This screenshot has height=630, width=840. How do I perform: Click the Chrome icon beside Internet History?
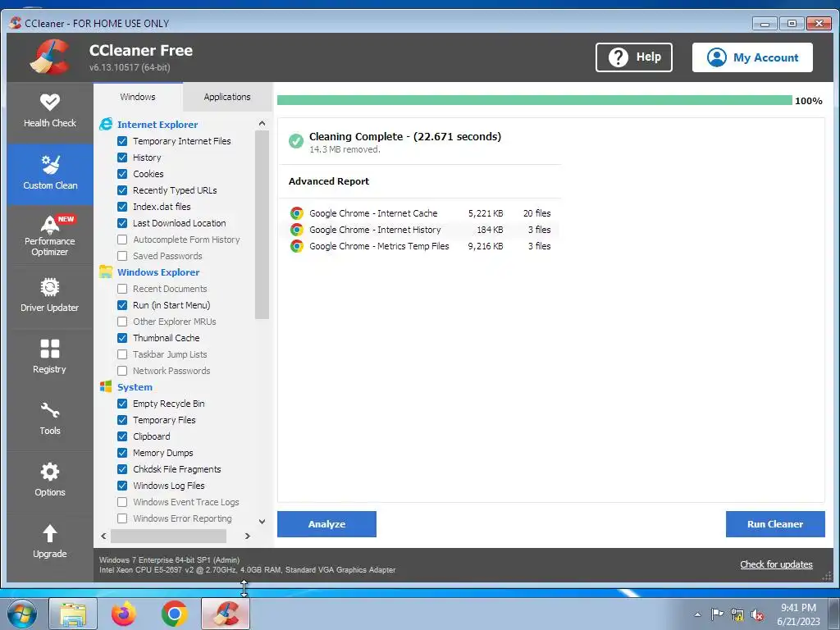pos(296,230)
